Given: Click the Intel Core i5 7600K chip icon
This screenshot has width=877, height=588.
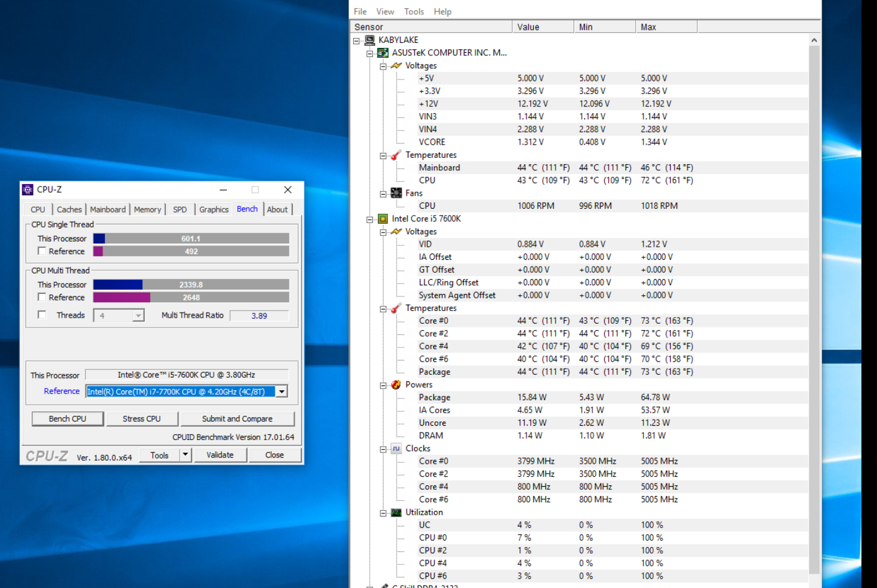Looking at the screenshot, I should [x=383, y=219].
